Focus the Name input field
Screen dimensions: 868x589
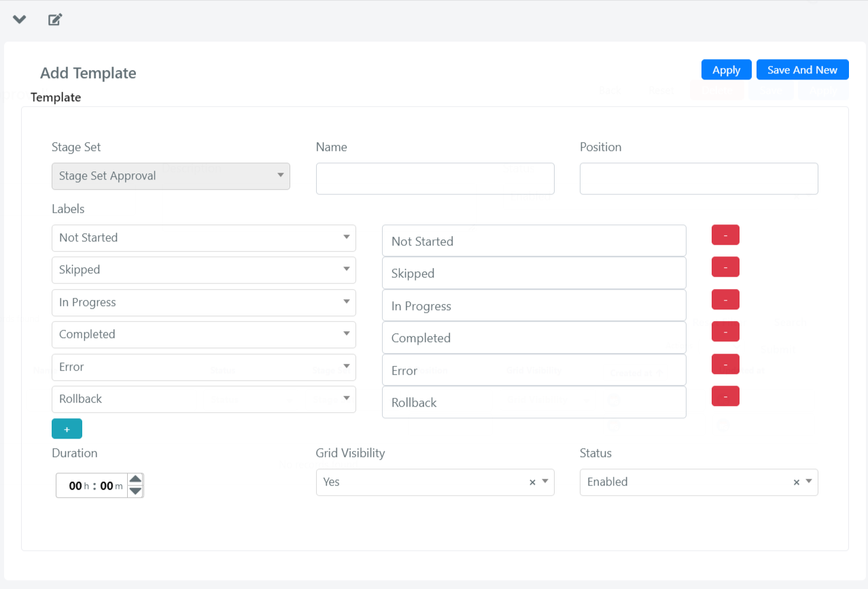435,178
